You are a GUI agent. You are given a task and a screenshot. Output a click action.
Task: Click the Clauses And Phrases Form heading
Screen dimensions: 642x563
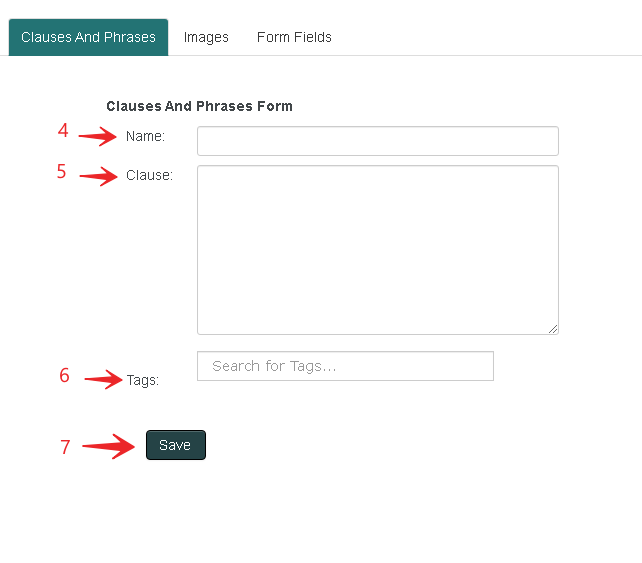[x=199, y=106]
